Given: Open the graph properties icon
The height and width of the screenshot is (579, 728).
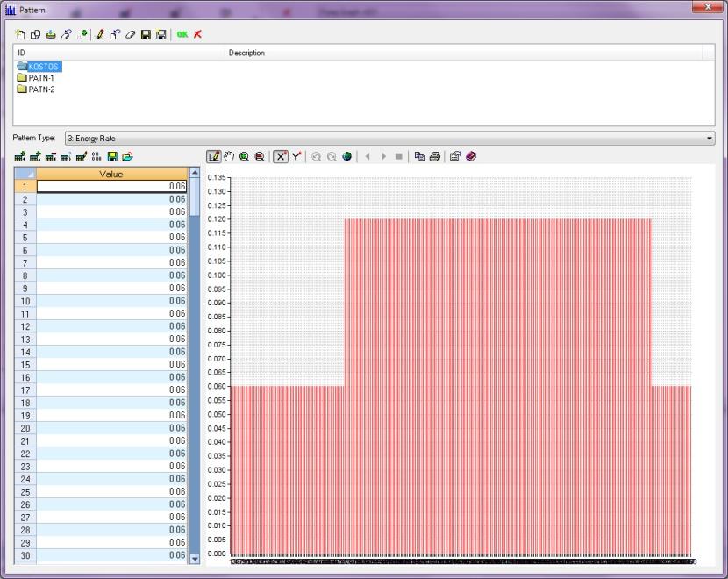Looking at the screenshot, I should point(455,156).
